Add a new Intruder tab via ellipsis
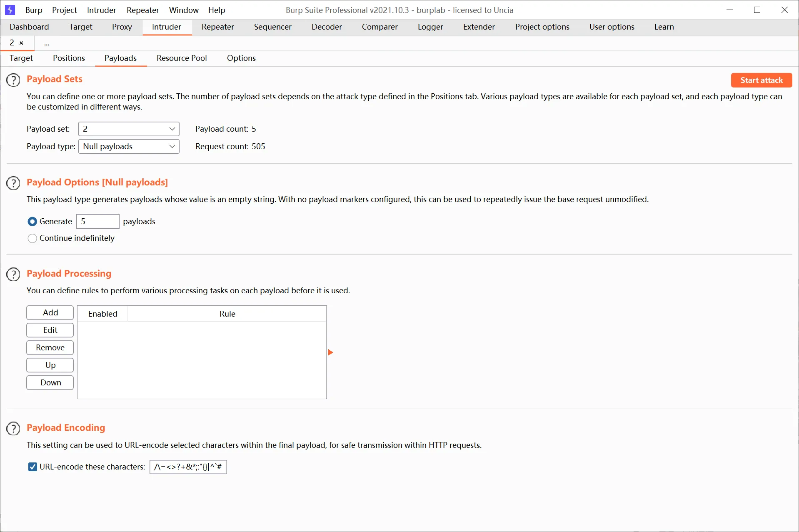The height and width of the screenshot is (532, 799). (x=47, y=43)
